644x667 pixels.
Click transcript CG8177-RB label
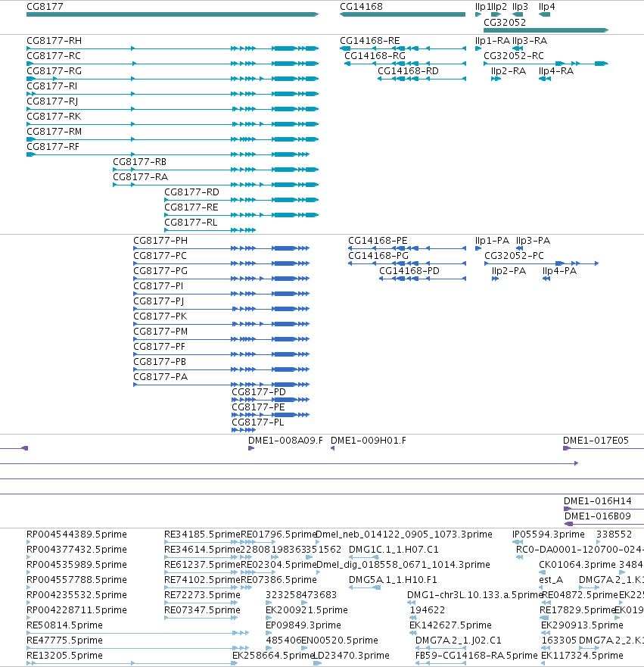click(x=139, y=162)
